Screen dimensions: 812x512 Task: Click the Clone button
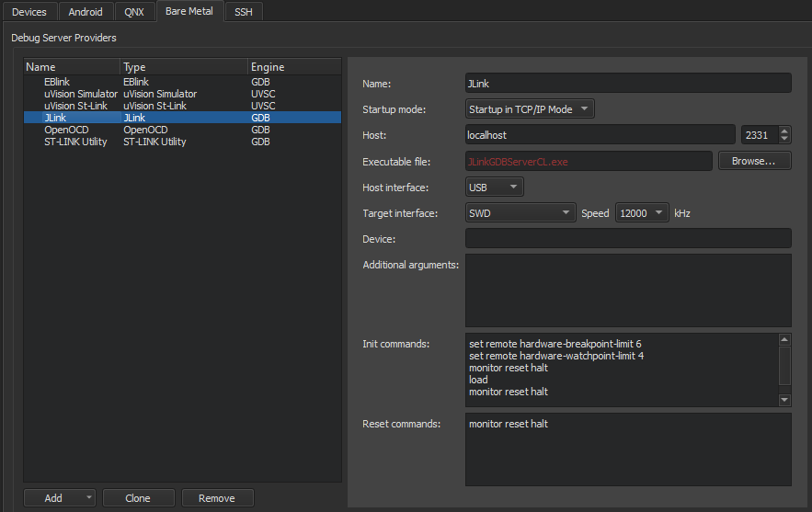(138, 498)
